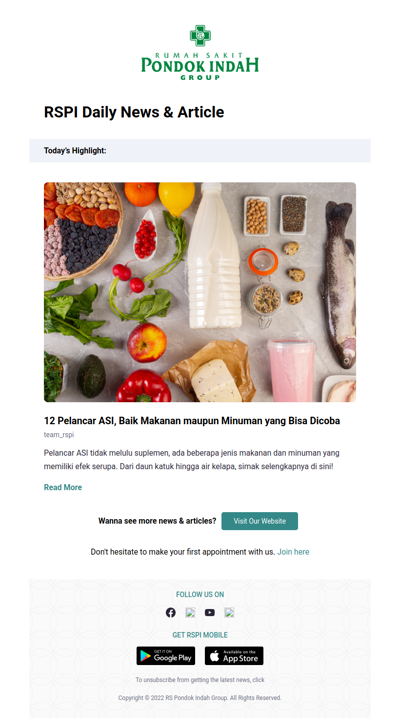Click the RSPI Daily News & Article heading
Image resolution: width=400 pixels, height=718 pixels.
pyautogui.click(x=134, y=112)
